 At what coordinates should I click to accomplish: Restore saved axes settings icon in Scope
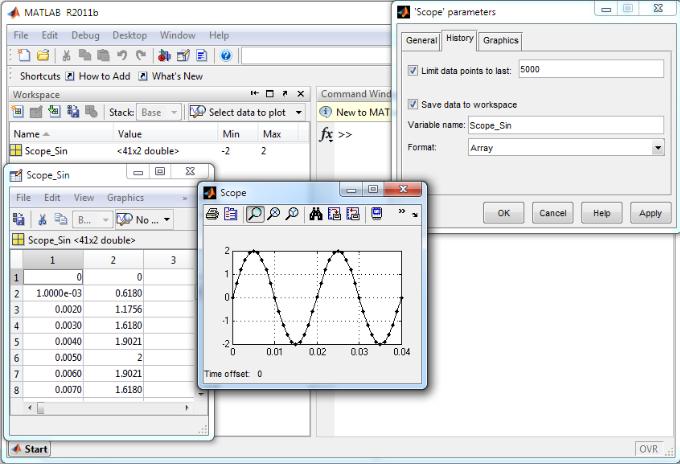[353, 214]
